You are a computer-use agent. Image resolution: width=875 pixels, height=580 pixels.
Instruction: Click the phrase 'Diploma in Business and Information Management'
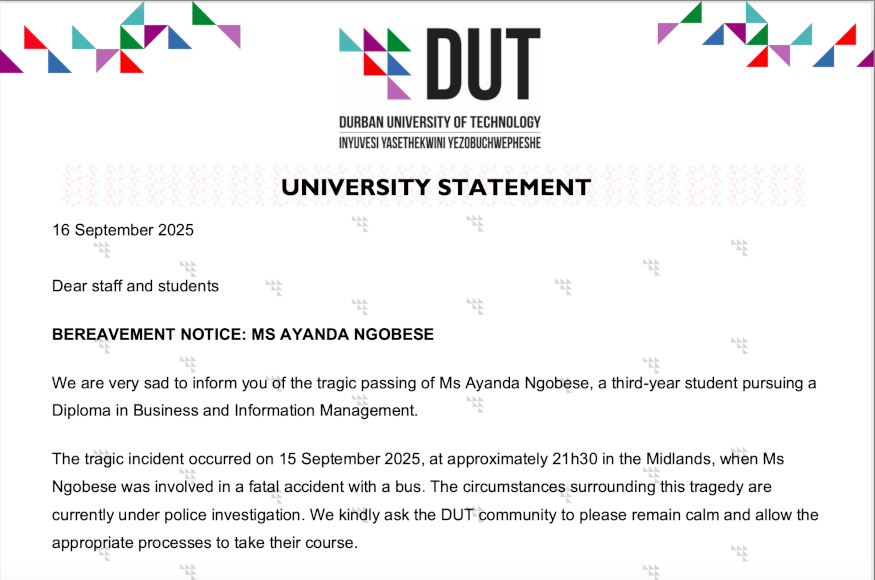[x=234, y=411]
